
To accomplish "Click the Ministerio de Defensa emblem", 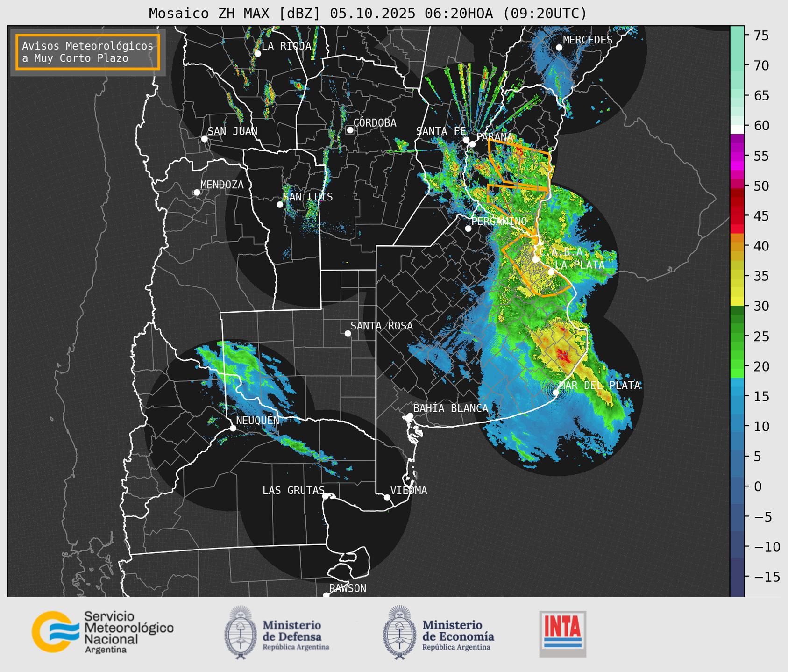I will point(241,632).
